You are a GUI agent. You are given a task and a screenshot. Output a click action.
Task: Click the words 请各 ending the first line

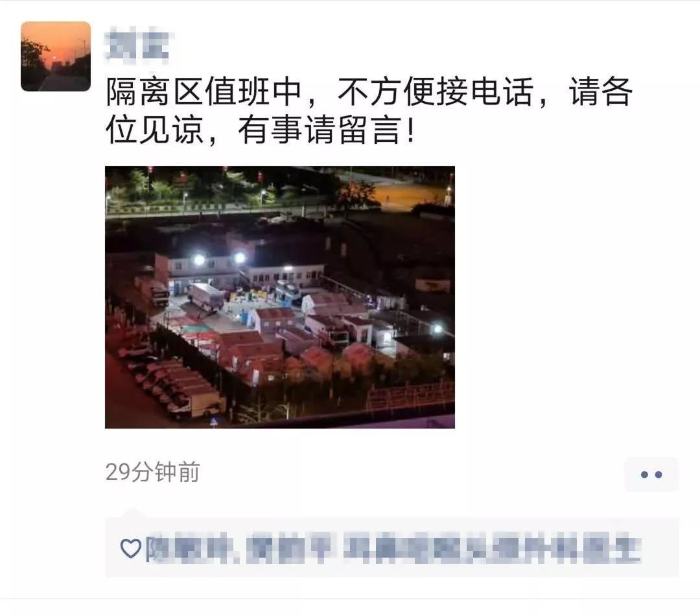pyautogui.click(x=601, y=91)
